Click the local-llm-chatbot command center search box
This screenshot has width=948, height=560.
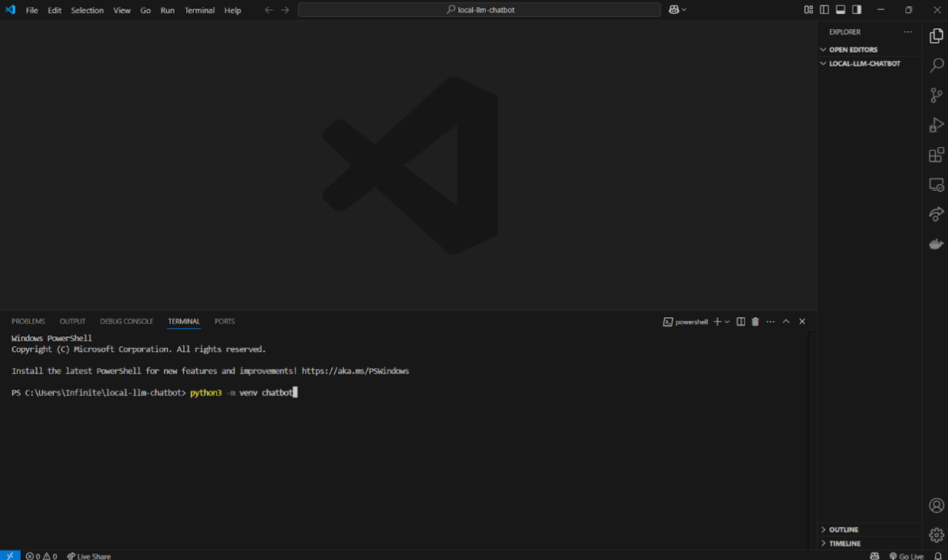[x=479, y=10]
